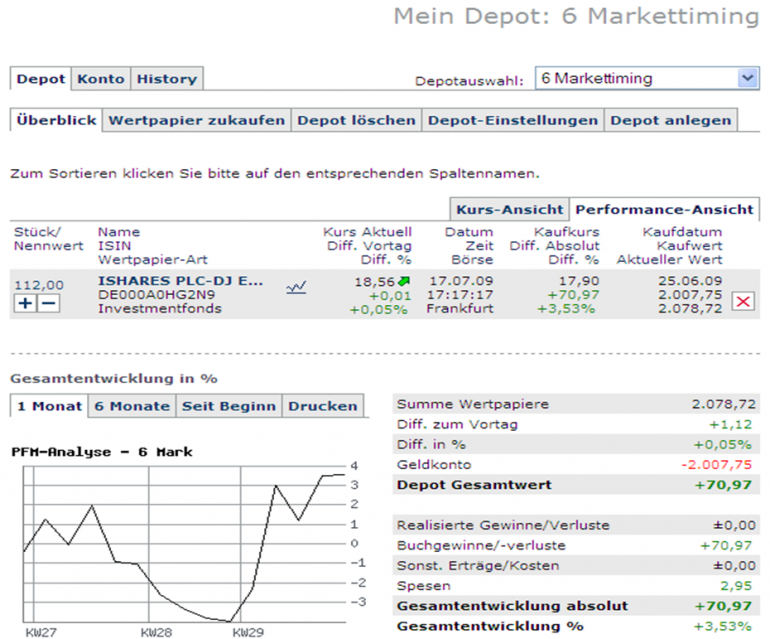Click the PFM-Analyse performance chart

pyautogui.click(x=189, y=543)
